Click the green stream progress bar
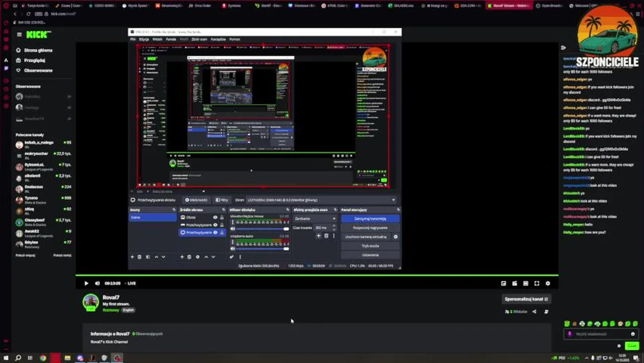Viewport: 644px width, 363px height. click(317, 275)
